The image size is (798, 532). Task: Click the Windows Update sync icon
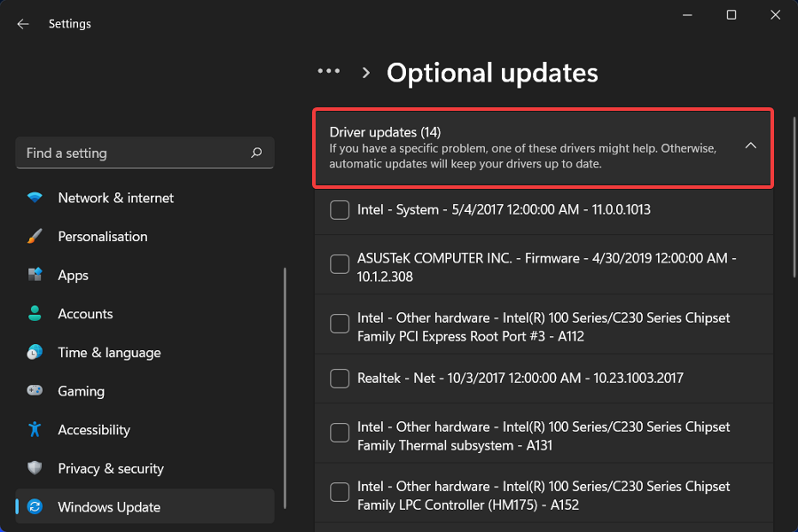pos(35,506)
